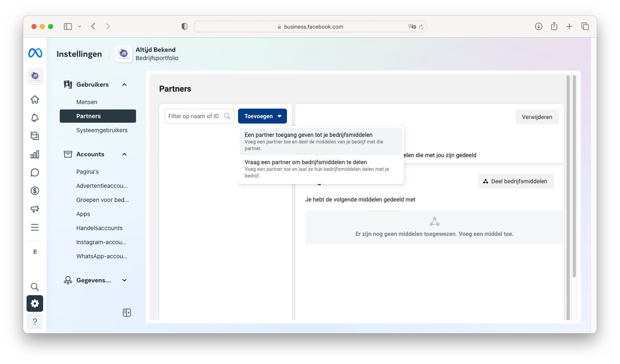The width and height of the screenshot is (620, 364).
Task: Open the Ads megaphone icon
Action: point(35,209)
